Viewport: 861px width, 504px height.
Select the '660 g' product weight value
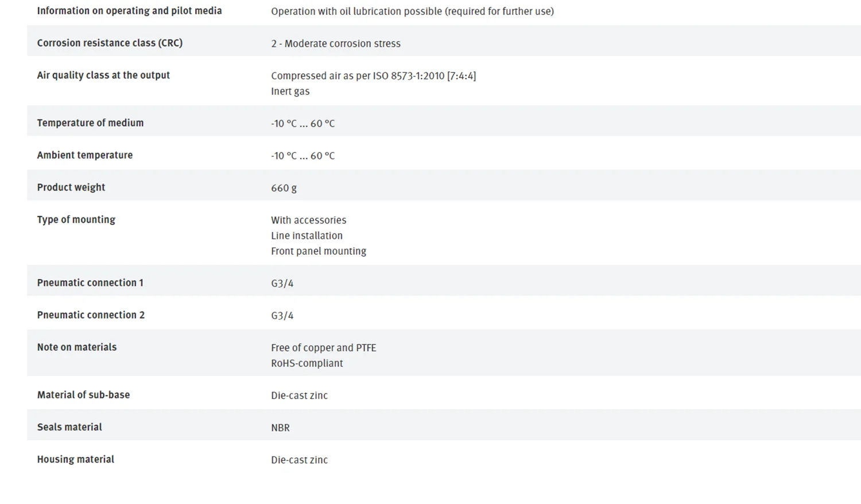tap(284, 188)
